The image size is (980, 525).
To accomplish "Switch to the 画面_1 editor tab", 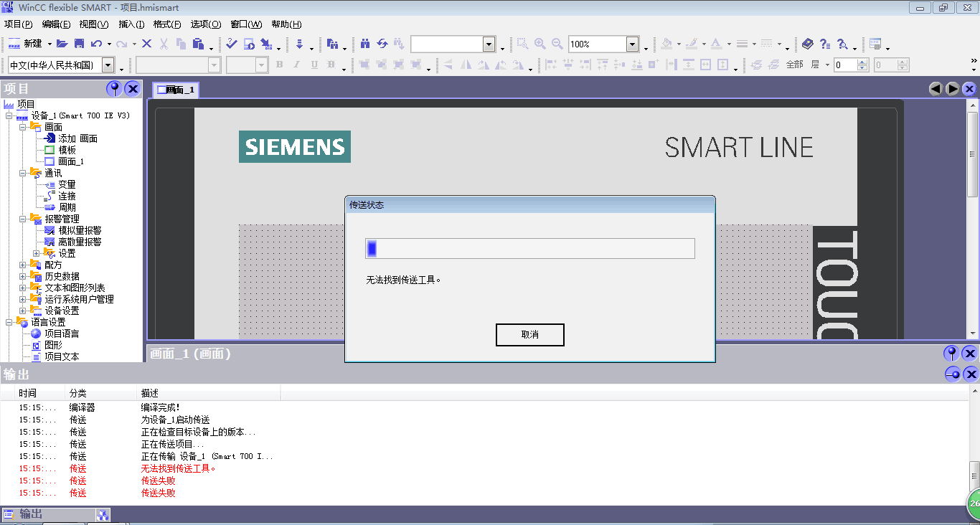I will (x=176, y=90).
